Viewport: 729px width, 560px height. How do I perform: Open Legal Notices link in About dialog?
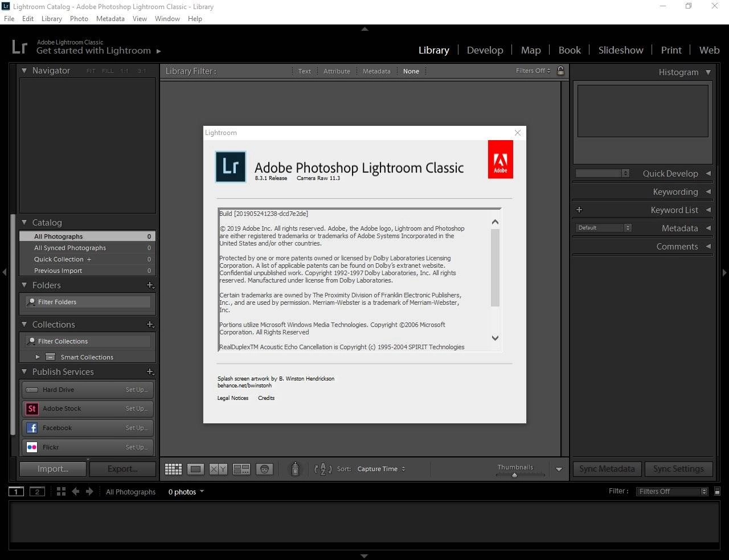pyautogui.click(x=233, y=398)
